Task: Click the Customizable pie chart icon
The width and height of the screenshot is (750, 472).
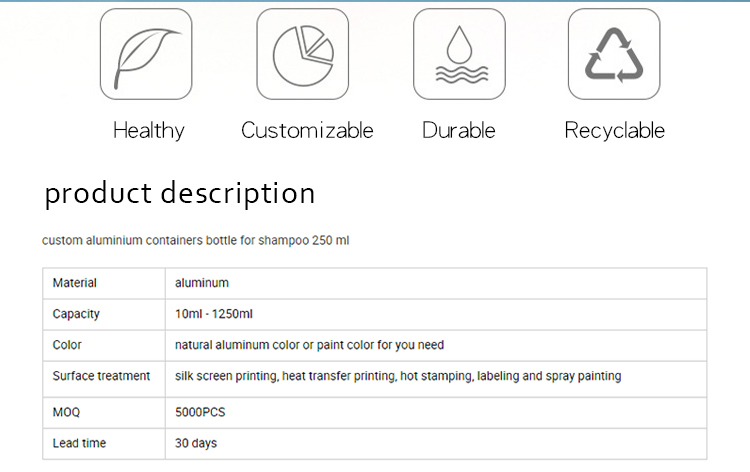Action: [302, 54]
